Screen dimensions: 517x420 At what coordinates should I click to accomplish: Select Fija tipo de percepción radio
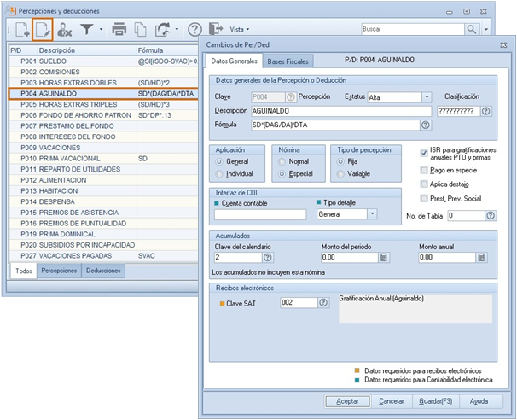340,161
